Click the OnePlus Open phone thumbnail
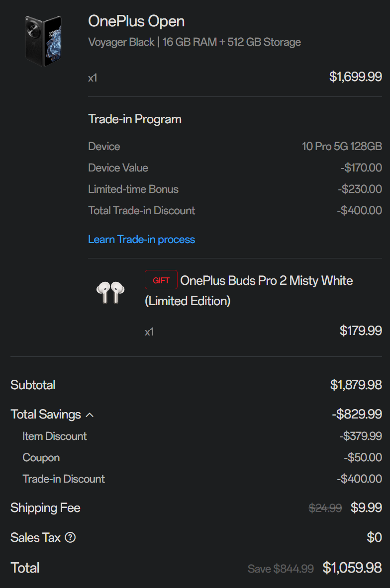This screenshot has width=390, height=588. [43, 41]
